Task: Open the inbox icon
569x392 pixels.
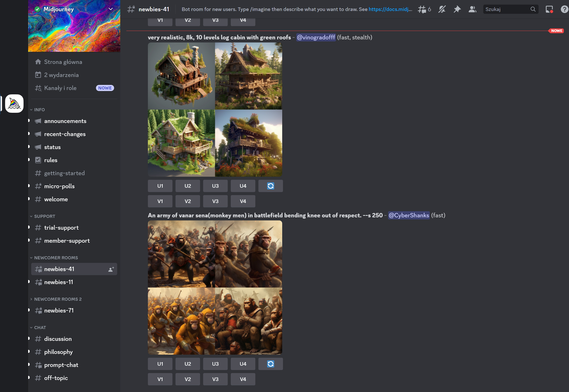Action: point(549,9)
